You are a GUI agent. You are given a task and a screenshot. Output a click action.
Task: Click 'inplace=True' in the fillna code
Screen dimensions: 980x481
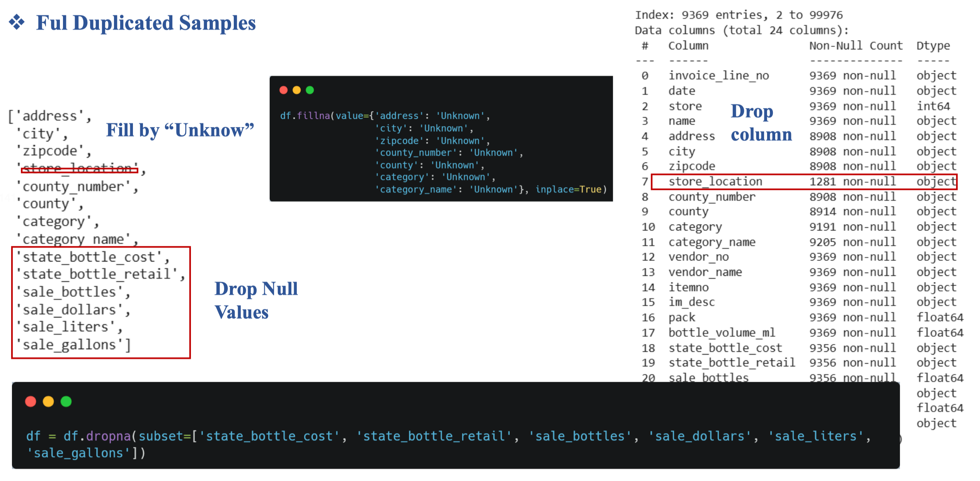568,189
